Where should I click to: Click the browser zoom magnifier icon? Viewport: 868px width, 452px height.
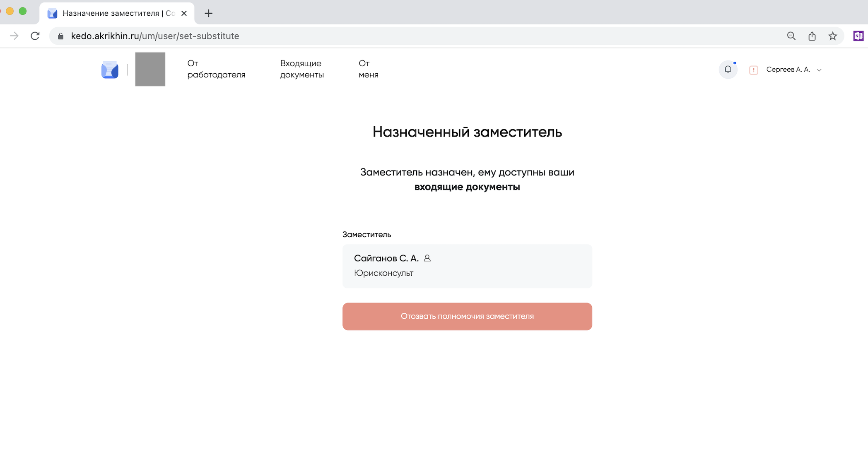(791, 36)
